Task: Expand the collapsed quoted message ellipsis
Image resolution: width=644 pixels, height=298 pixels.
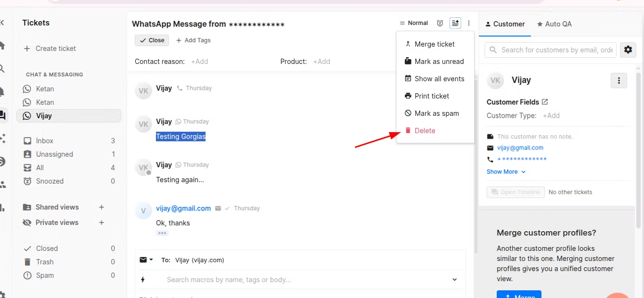Action: tap(162, 233)
